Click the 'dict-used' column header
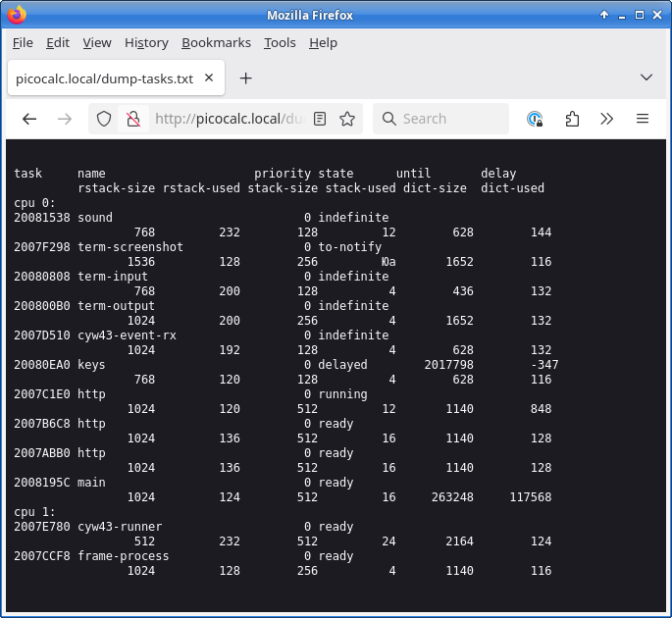672x618 pixels. [x=512, y=188]
